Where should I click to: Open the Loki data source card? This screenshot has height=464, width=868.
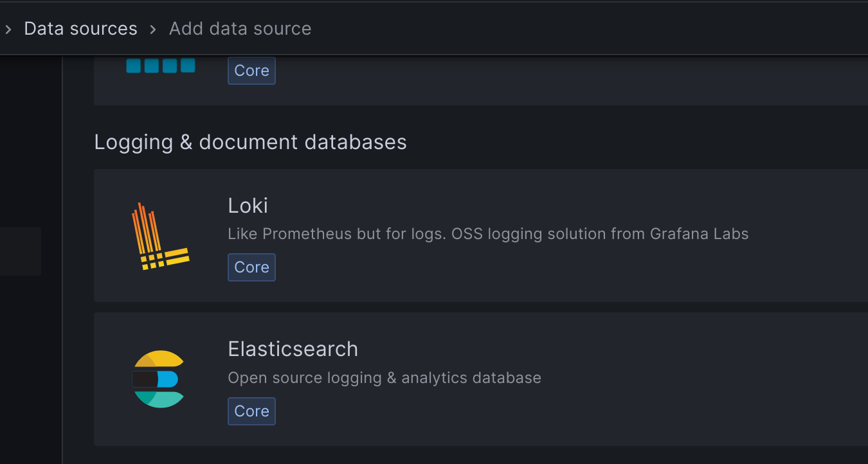coord(481,235)
